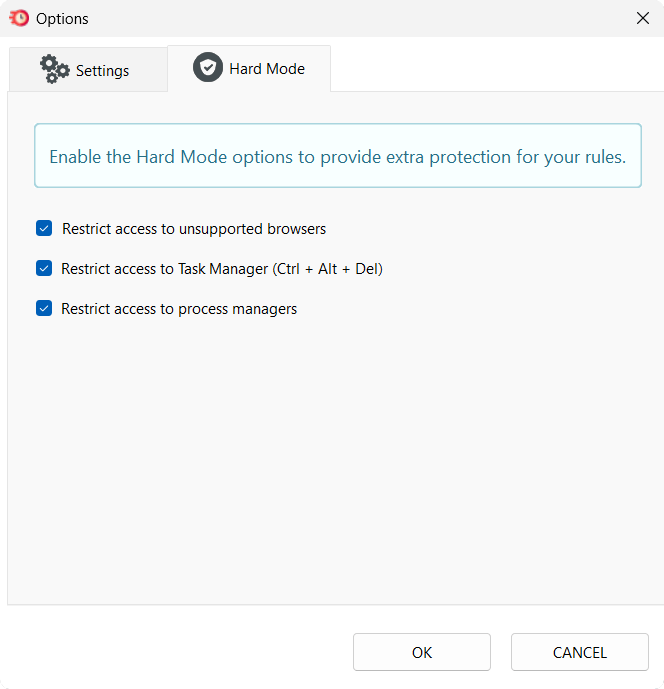Screen dimensions: 664x689
Task: Close the Options dialog with the X
Action: pos(642,18)
